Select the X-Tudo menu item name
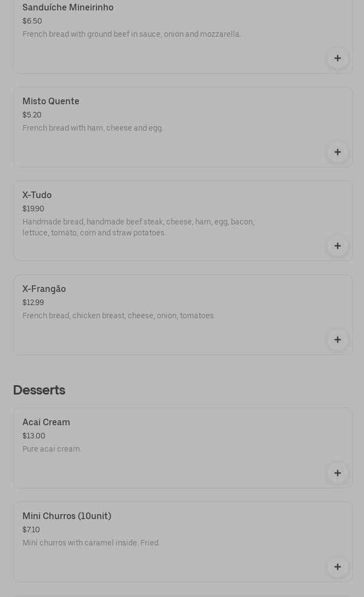This screenshot has width=364, height=597. [37, 195]
